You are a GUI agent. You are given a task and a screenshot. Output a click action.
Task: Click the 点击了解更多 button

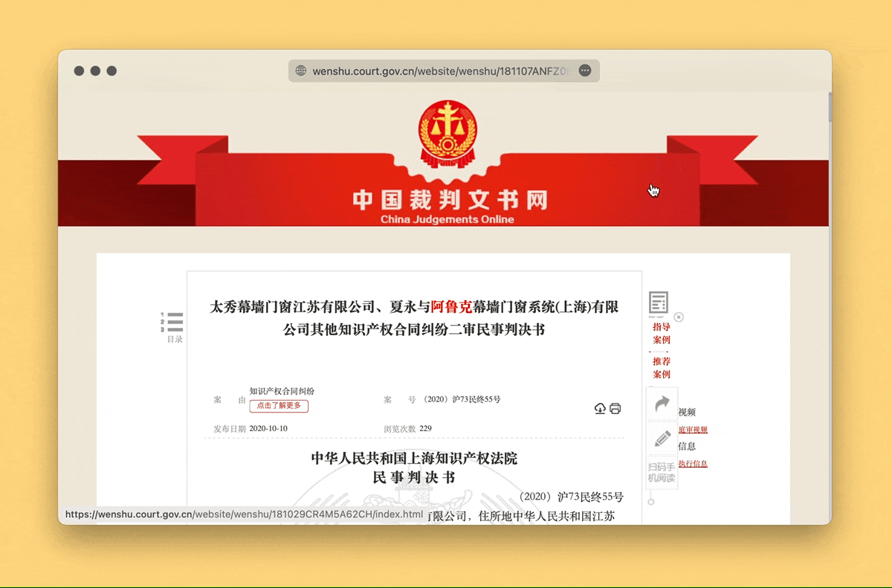(279, 406)
